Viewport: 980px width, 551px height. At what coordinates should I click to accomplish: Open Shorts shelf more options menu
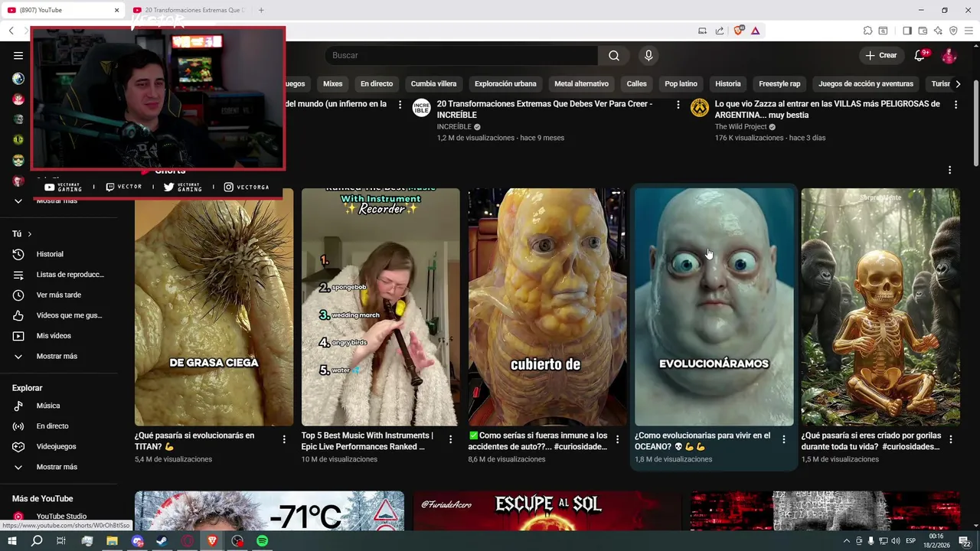(x=949, y=170)
